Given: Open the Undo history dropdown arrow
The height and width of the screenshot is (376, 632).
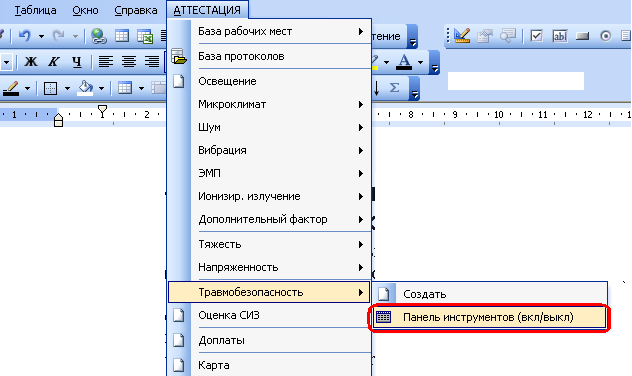Looking at the screenshot, I should [x=41, y=36].
